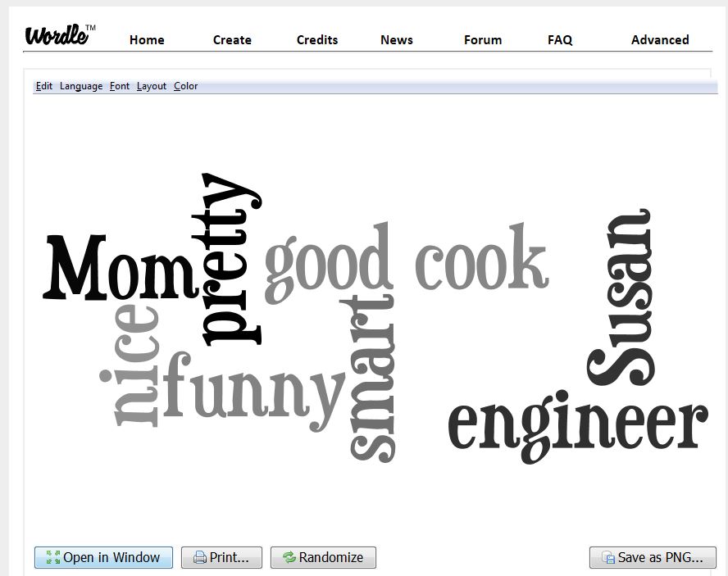Click the image icon on Save as PNG
Screen dimensions: 728x576
[x=608, y=558]
